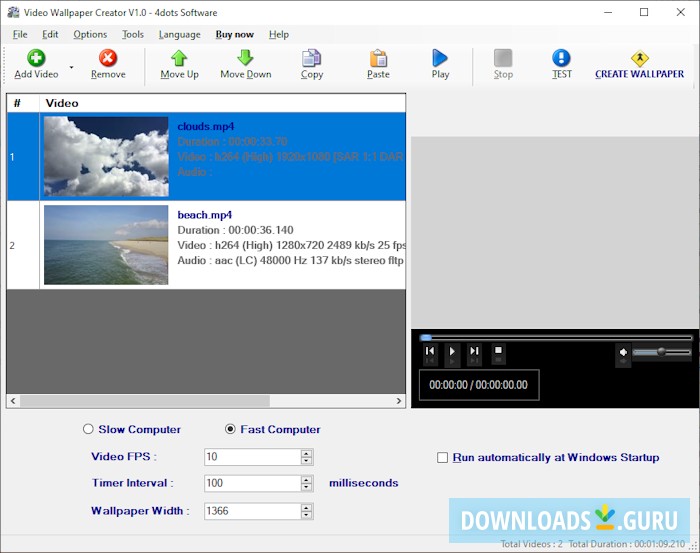Image resolution: width=700 pixels, height=553 pixels.
Task: Click the CREATE WALLPAPER button
Action: click(x=639, y=66)
